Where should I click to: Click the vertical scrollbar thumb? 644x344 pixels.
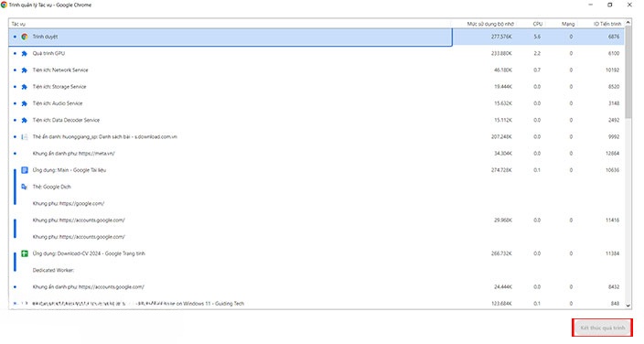pyautogui.click(x=628, y=73)
